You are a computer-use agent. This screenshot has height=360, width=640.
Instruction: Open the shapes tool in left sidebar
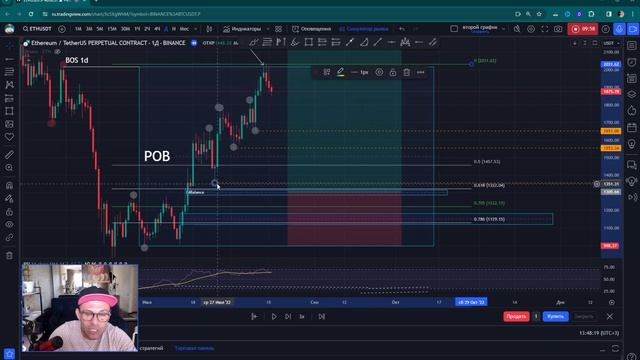9,111
